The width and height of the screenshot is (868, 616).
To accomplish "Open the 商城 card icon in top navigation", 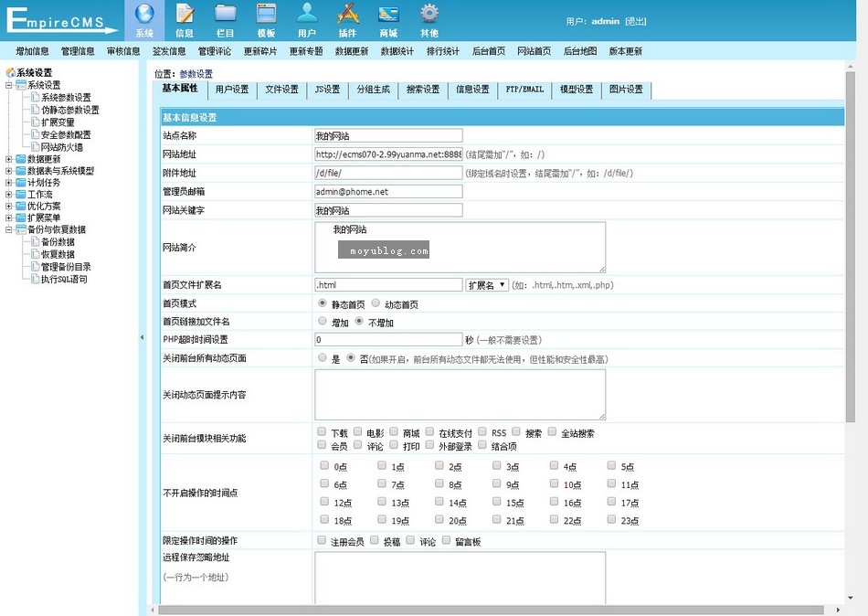I will pyautogui.click(x=388, y=14).
